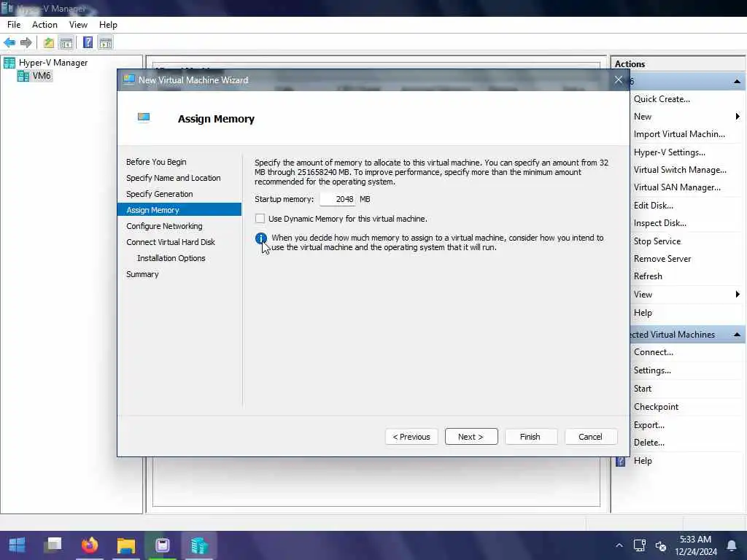This screenshot has height=560, width=747.
Task: Click the blue information icon in the wizard
Action: pos(260,238)
